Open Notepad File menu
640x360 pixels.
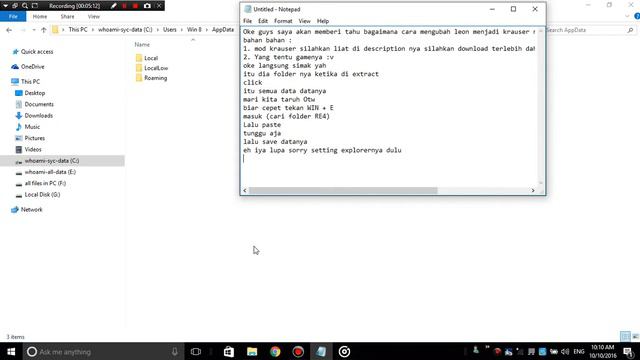pos(248,21)
